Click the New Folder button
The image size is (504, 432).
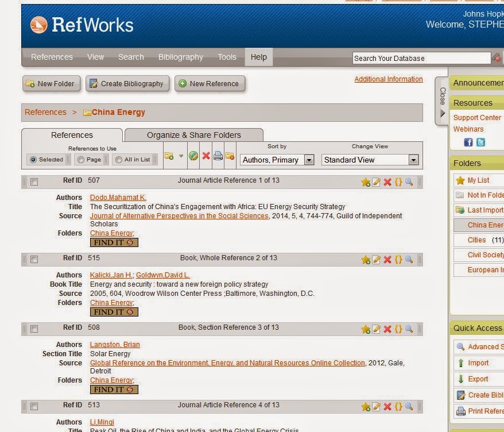click(52, 84)
